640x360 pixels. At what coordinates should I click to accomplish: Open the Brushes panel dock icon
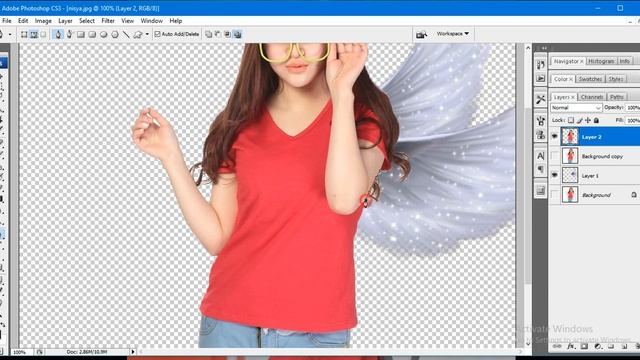pos(540,121)
